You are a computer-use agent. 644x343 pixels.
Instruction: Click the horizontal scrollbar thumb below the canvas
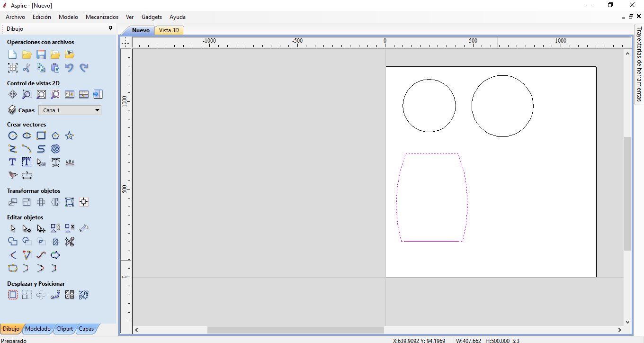(295, 330)
